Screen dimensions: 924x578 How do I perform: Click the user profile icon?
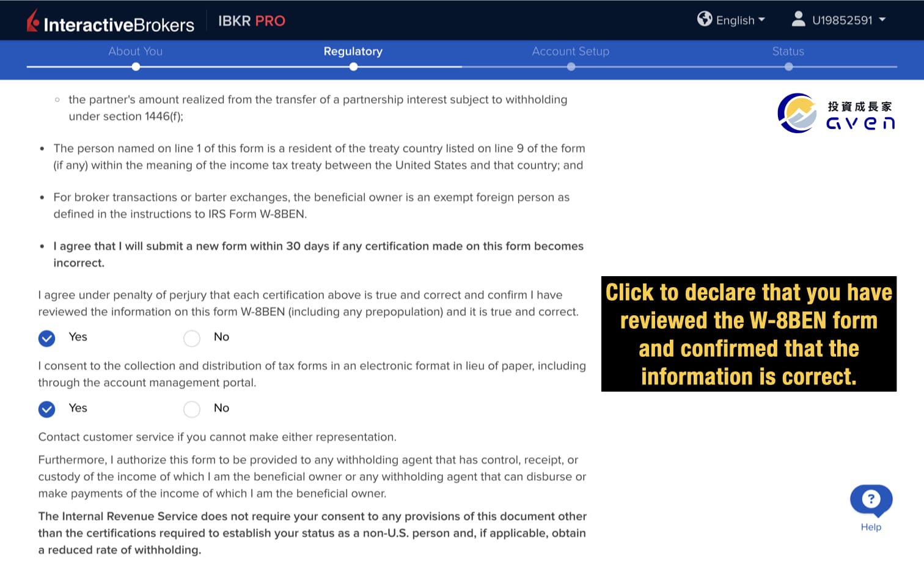[x=798, y=19]
